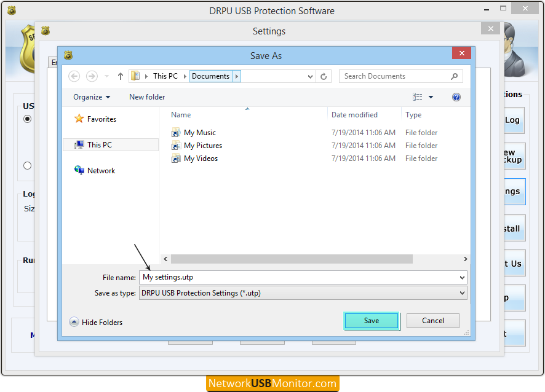Click the Cancel button
Image resolution: width=545 pixels, height=392 pixels.
coord(432,321)
